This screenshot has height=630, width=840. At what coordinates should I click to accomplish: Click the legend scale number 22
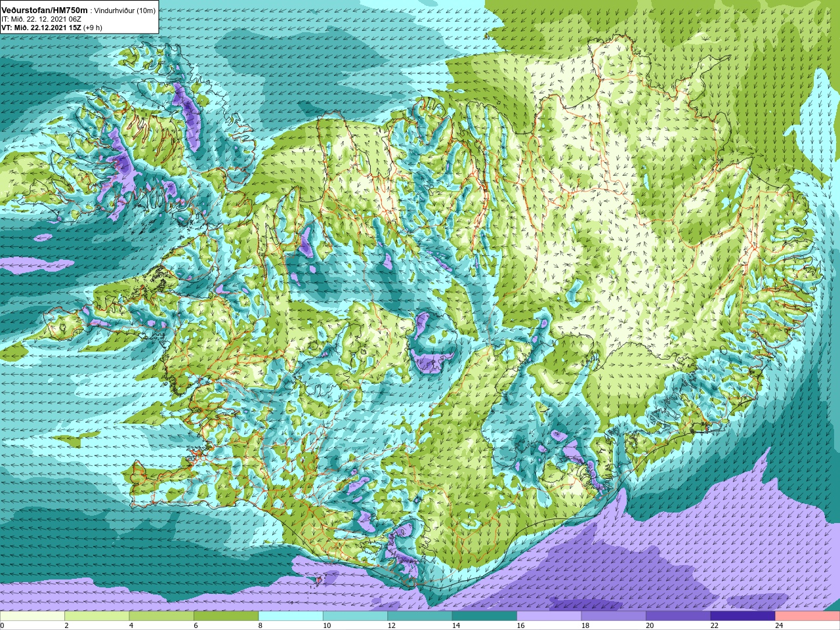(x=715, y=625)
